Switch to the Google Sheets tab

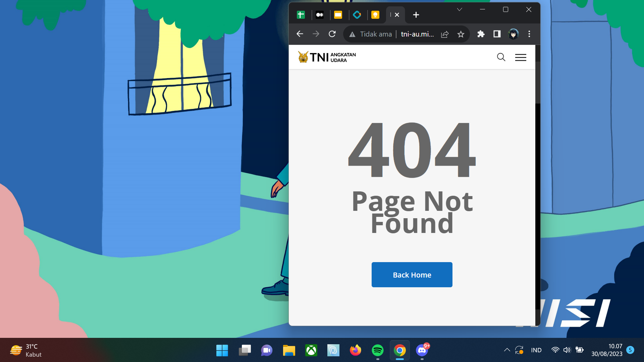301,15
